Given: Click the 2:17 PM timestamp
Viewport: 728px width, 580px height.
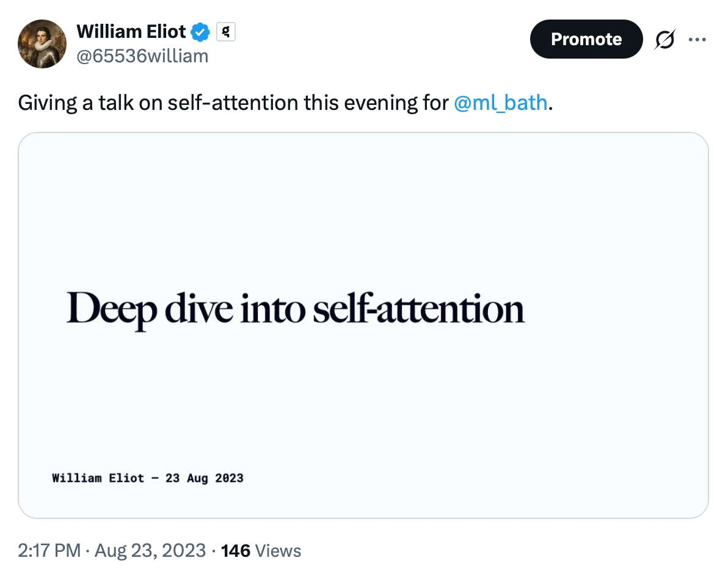Looking at the screenshot, I should (49, 551).
